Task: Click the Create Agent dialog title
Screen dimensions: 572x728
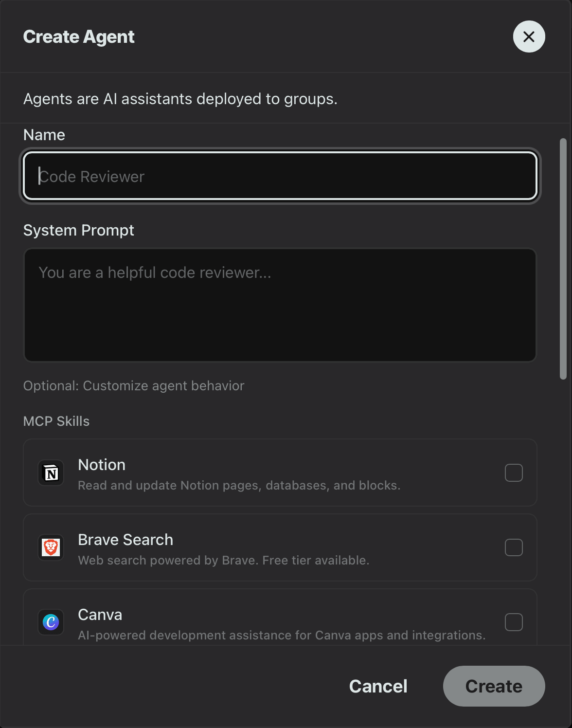Action: [x=78, y=36]
